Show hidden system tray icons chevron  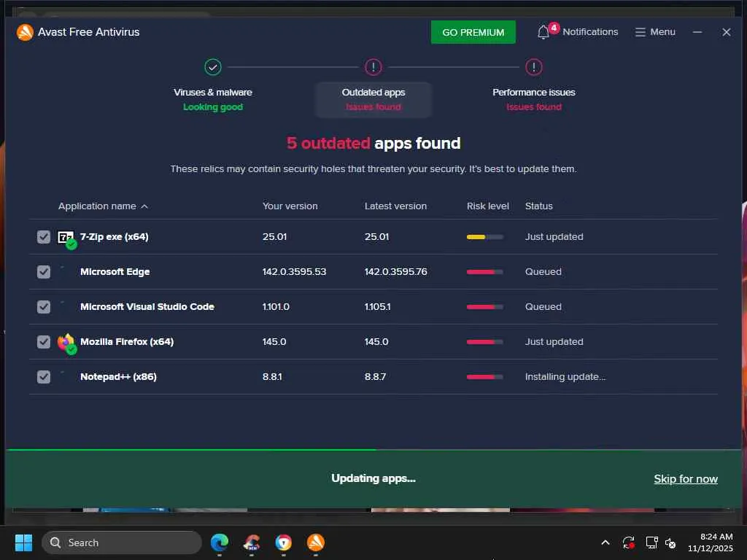605,542
